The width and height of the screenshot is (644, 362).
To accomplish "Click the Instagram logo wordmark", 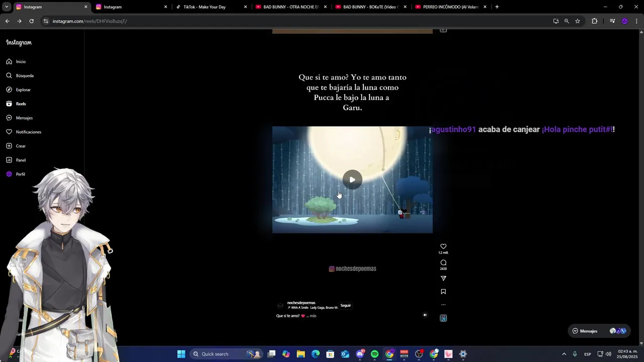I will tap(19, 43).
